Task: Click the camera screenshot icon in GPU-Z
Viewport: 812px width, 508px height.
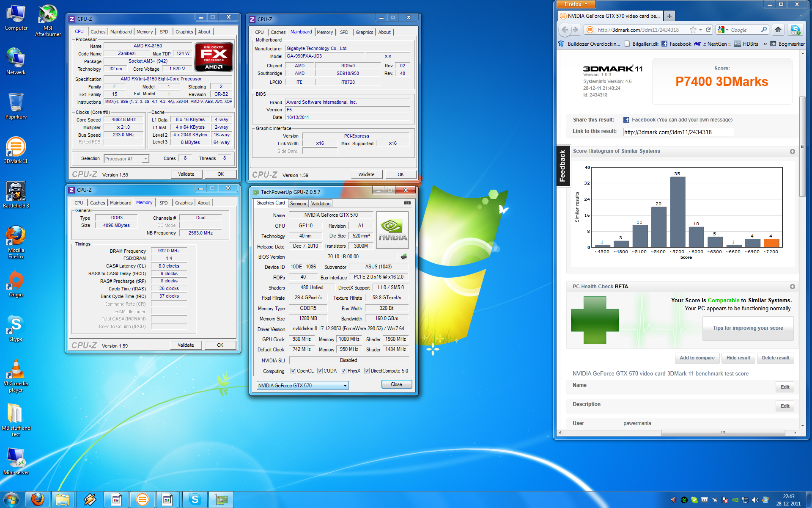Action: [407, 203]
